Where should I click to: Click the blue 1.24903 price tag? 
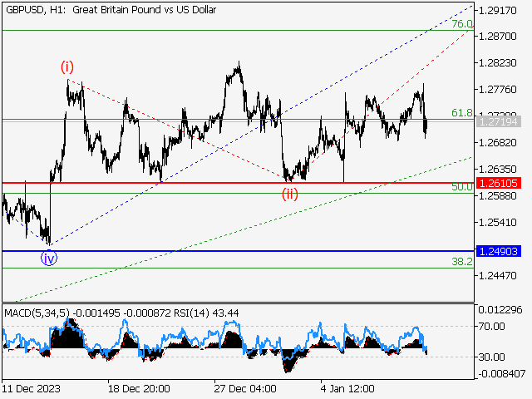[499, 251]
